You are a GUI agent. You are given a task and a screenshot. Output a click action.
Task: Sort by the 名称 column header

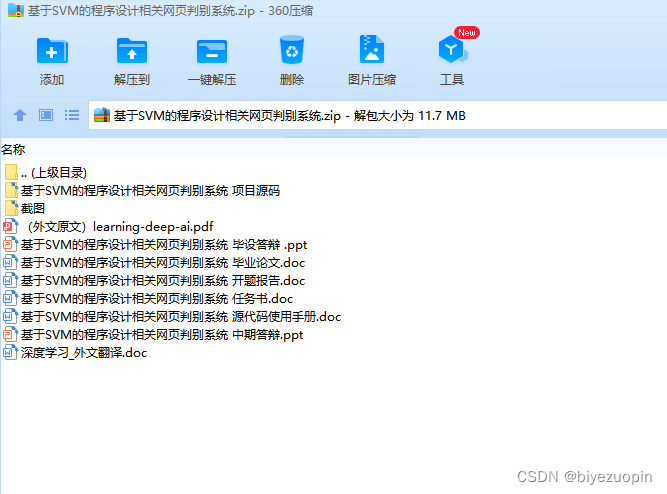[x=13, y=149]
